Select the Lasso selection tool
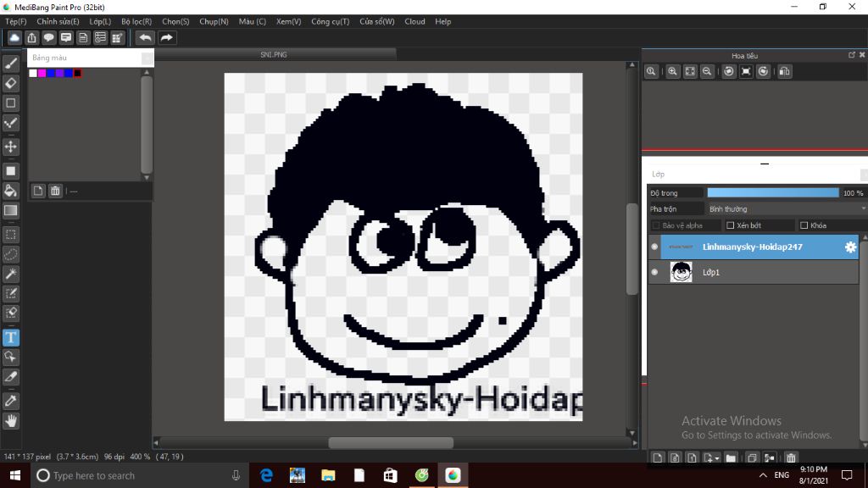 coord(10,254)
